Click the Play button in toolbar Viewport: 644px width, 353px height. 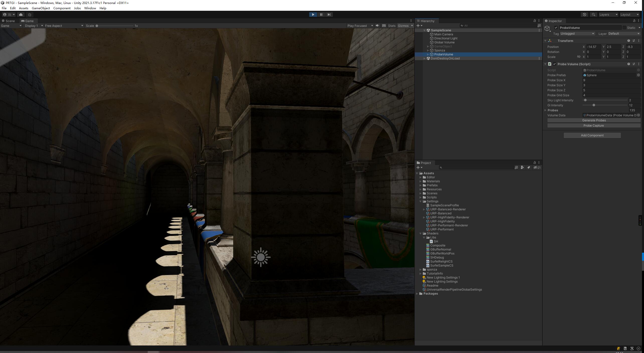(313, 15)
